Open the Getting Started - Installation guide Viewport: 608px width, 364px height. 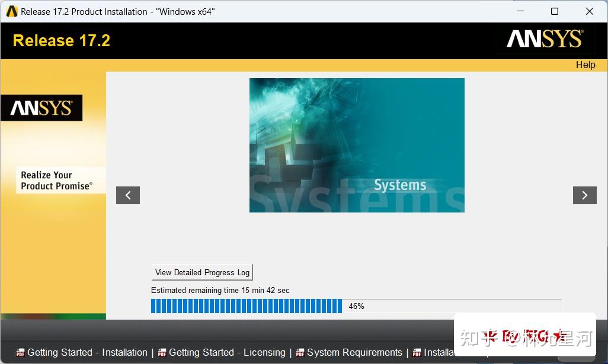tap(88, 352)
